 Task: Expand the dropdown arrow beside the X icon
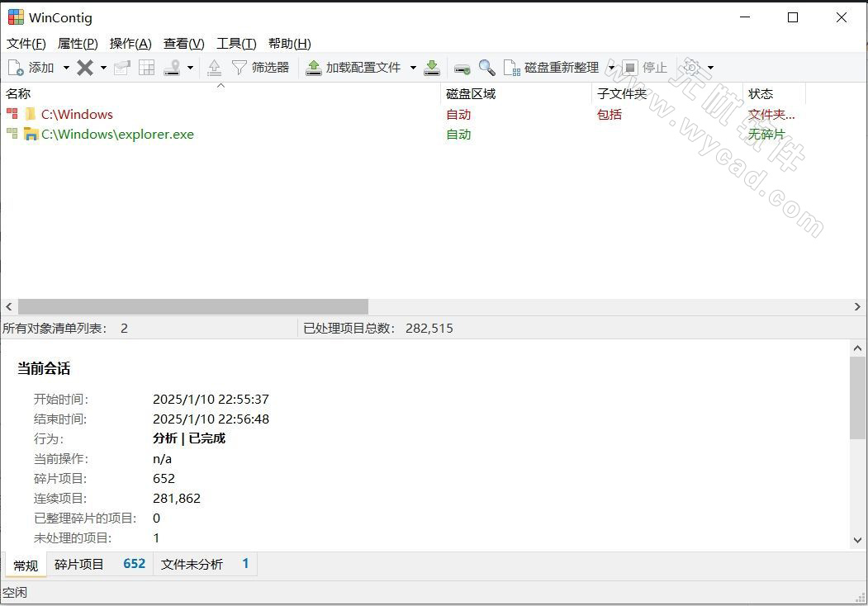103,68
